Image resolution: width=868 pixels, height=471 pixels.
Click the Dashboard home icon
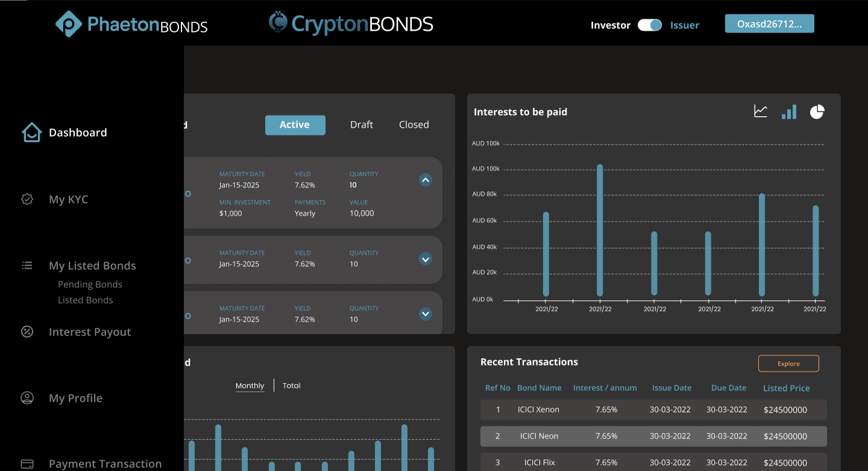(x=31, y=133)
